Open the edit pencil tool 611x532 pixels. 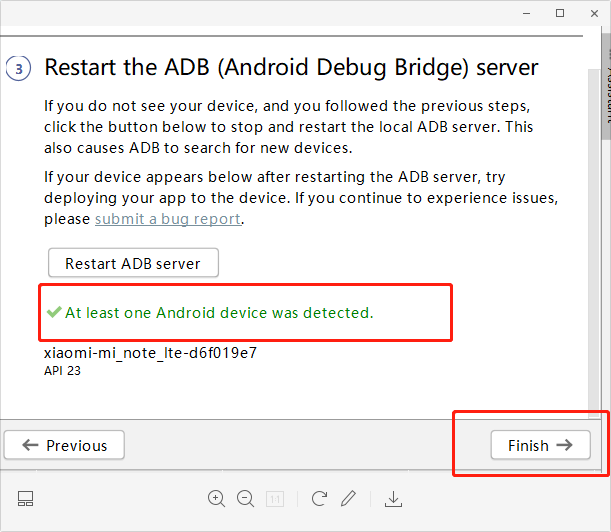[x=348, y=498]
